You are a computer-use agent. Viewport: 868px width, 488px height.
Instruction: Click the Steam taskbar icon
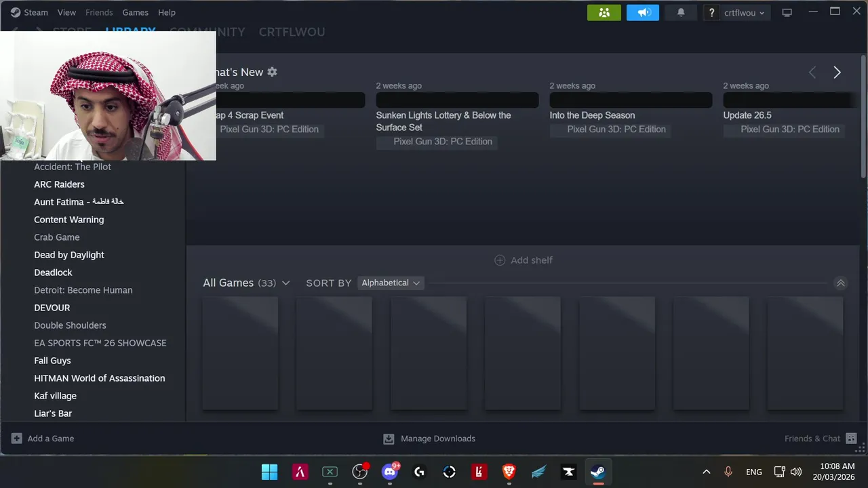click(x=598, y=472)
